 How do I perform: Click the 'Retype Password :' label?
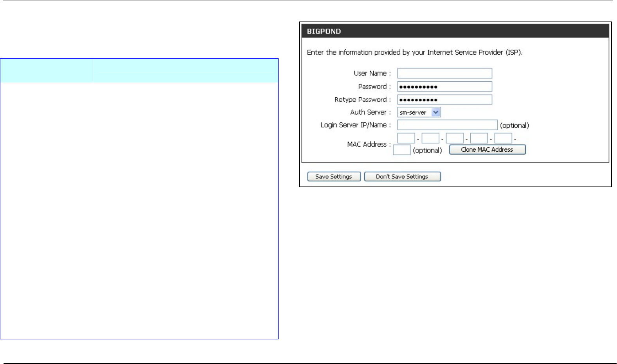tap(363, 100)
